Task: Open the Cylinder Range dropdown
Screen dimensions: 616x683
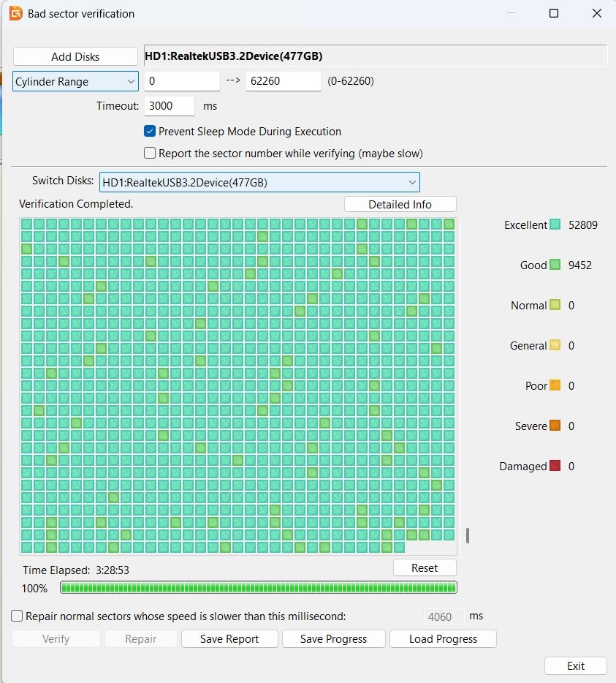Action: point(76,81)
